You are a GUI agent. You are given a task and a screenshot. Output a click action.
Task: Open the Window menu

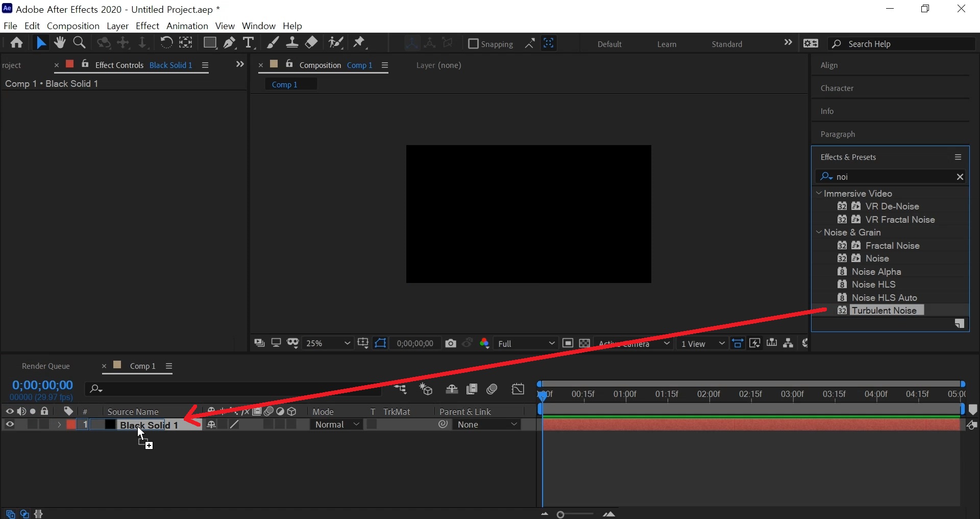tap(259, 26)
